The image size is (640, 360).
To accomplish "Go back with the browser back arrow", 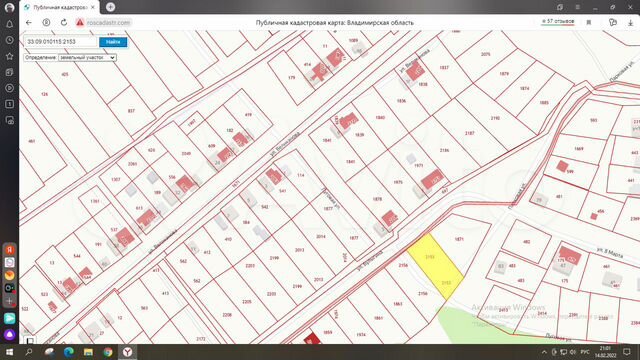I will point(29,22).
